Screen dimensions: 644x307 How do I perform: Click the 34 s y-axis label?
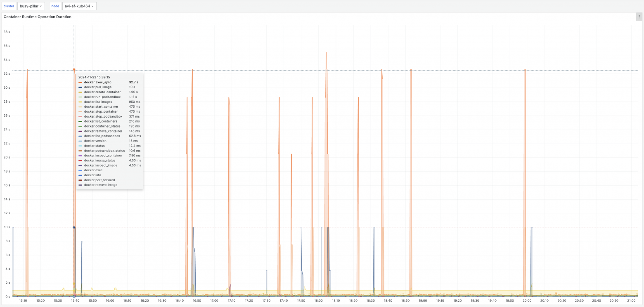(7, 60)
